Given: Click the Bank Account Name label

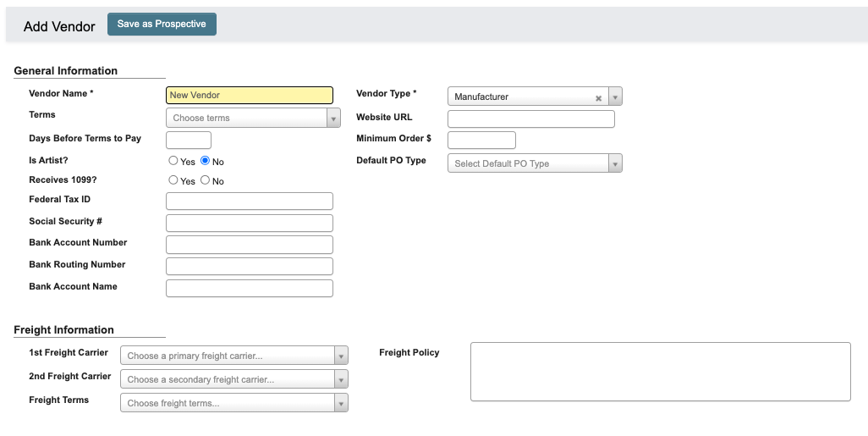Looking at the screenshot, I should coord(73,286).
